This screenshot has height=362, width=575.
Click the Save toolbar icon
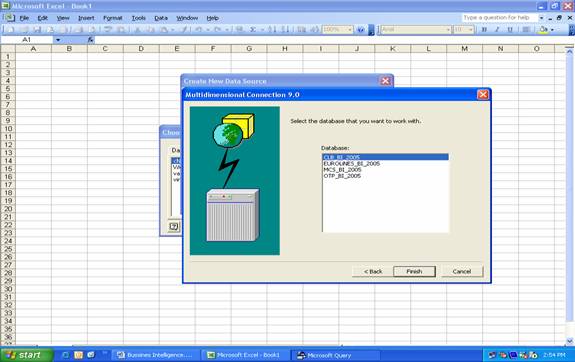click(x=37, y=29)
